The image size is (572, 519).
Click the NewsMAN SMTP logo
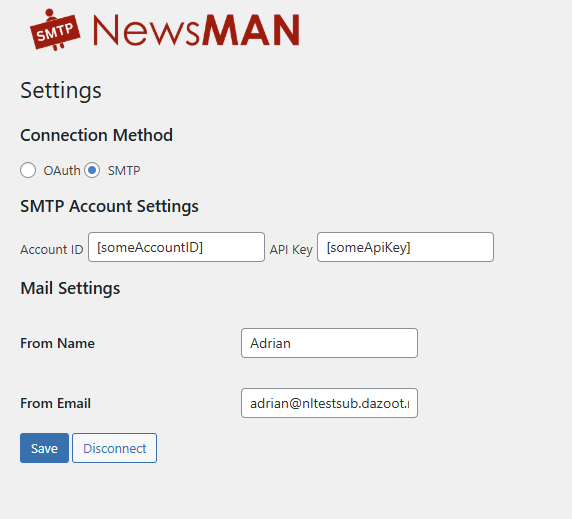(x=165, y=30)
